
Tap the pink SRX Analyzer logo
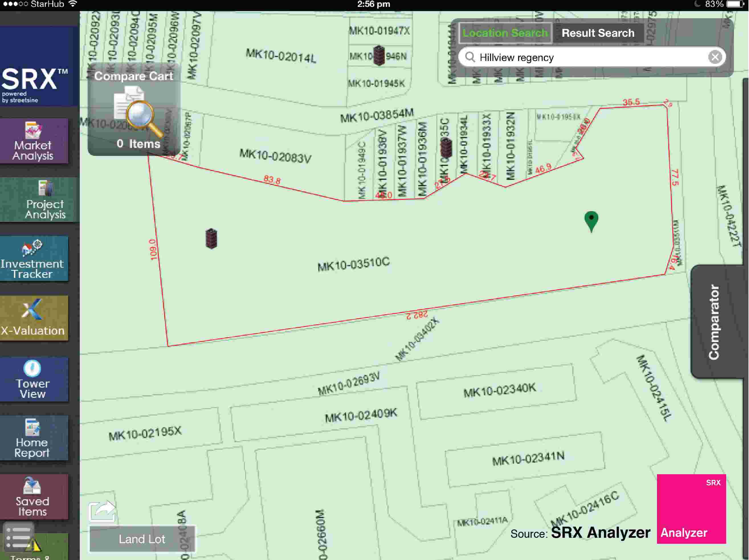[x=691, y=509]
